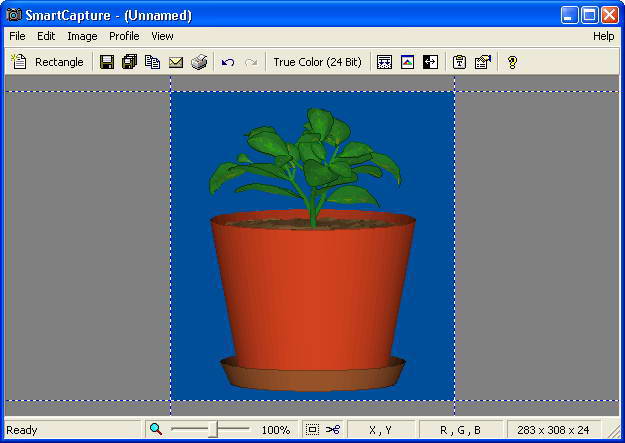This screenshot has height=443, width=625.
Task: Print the captured image
Action: (x=199, y=62)
